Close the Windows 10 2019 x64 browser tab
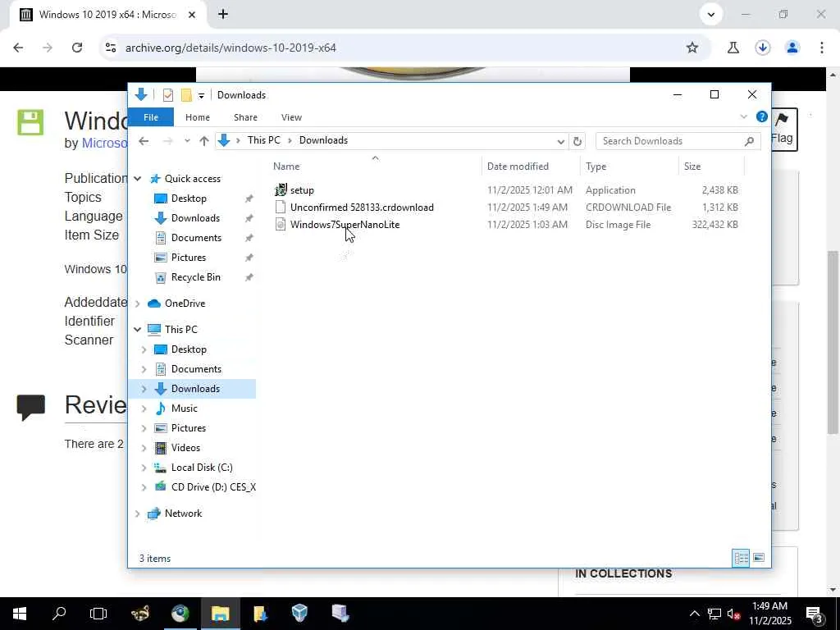The image size is (840, 630). click(x=192, y=15)
